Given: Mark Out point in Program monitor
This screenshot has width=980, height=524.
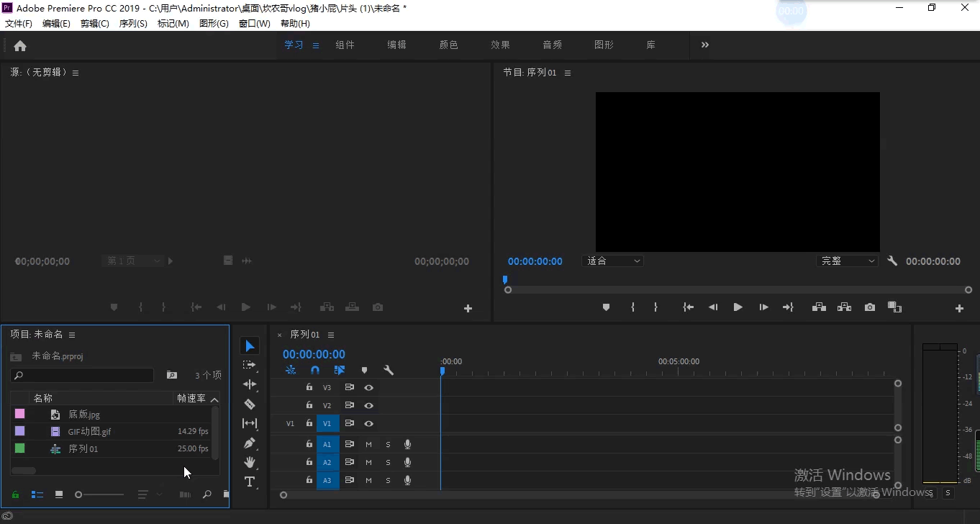Looking at the screenshot, I should coord(655,307).
